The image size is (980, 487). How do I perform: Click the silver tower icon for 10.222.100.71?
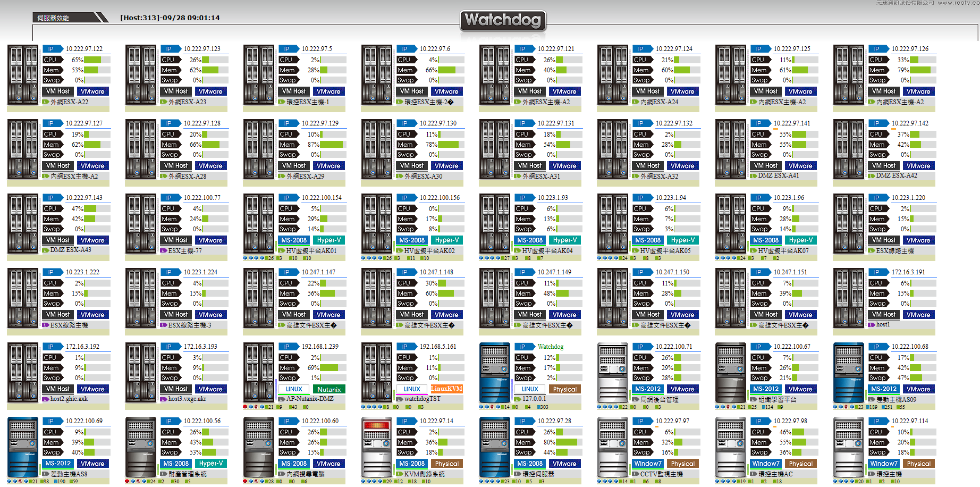point(612,373)
